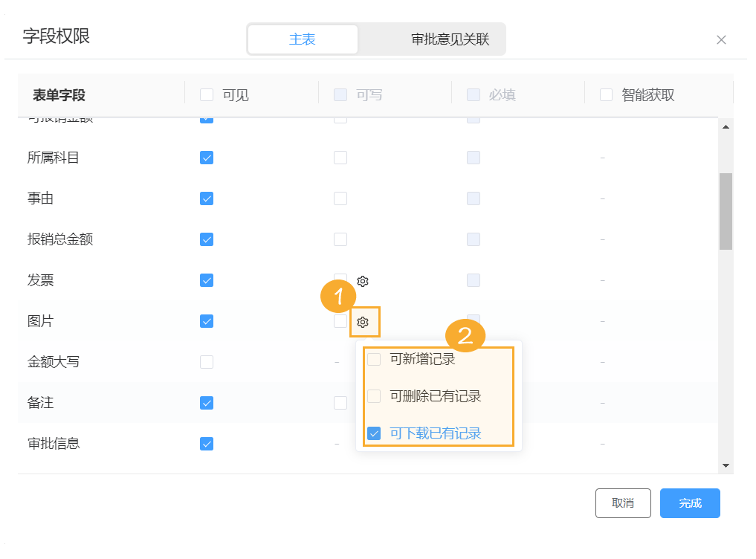Click the 取消 button
This screenshot has height=559, width=756.
pos(623,503)
